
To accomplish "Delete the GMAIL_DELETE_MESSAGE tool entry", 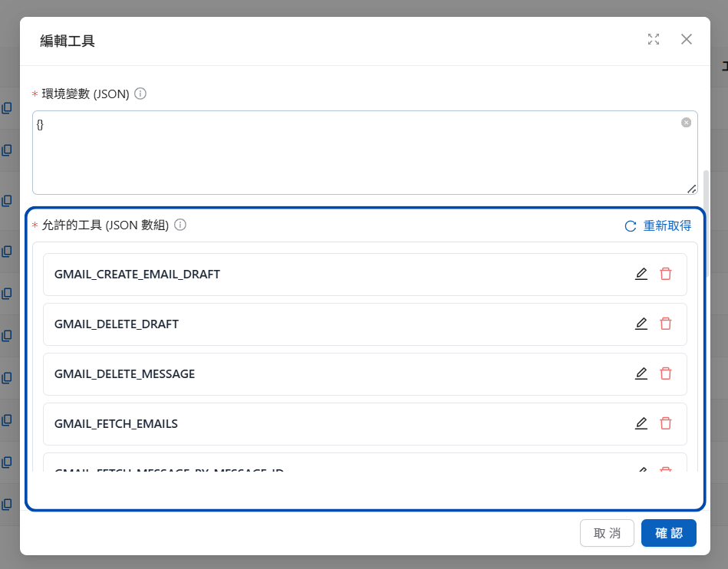I will 666,373.
